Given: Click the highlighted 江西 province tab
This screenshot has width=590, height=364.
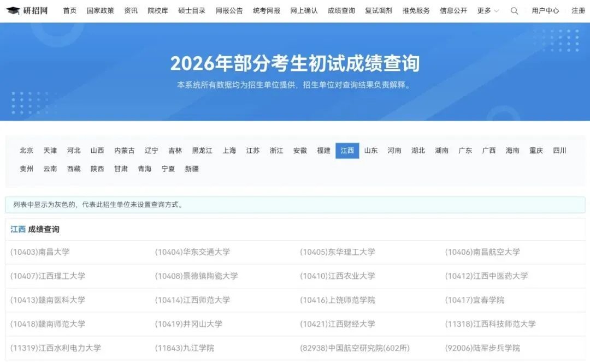Looking at the screenshot, I should [347, 151].
